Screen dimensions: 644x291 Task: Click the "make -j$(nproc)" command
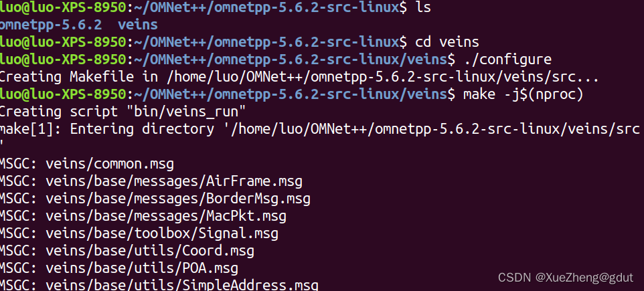click(x=524, y=94)
